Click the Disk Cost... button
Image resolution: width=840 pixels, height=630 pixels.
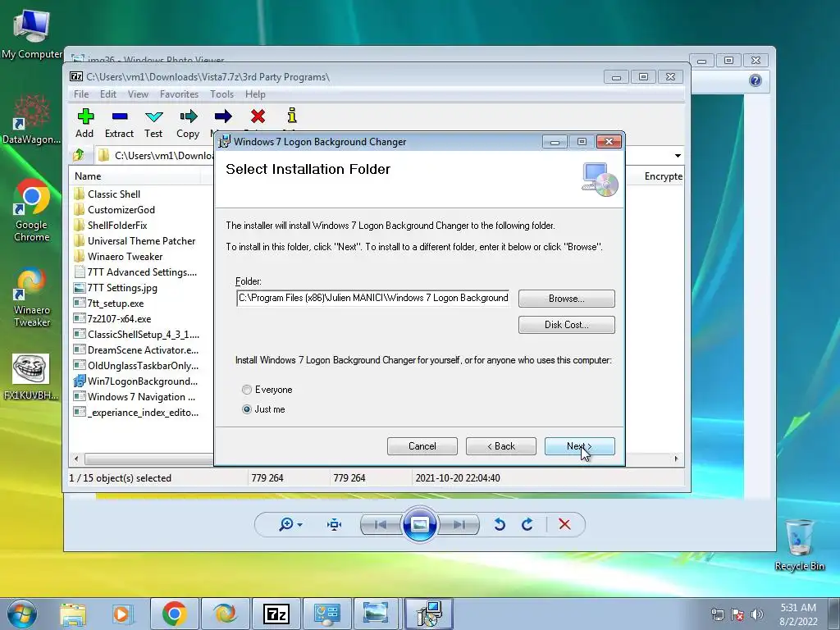coord(566,325)
